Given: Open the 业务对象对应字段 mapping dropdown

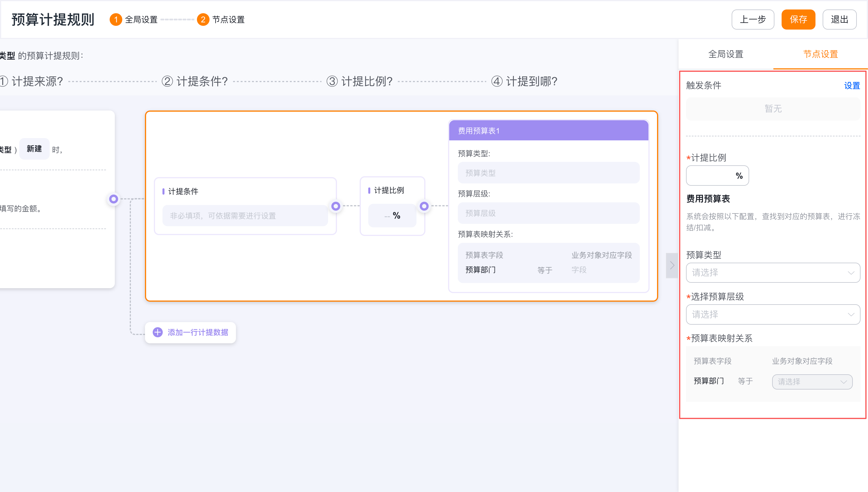Looking at the screenshot, I should coord(812,381).
